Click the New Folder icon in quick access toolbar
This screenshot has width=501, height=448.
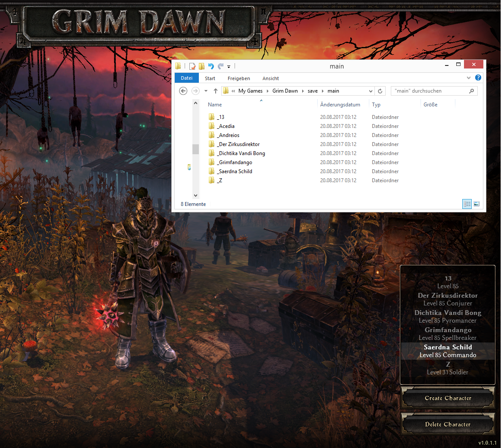(201, 66)
